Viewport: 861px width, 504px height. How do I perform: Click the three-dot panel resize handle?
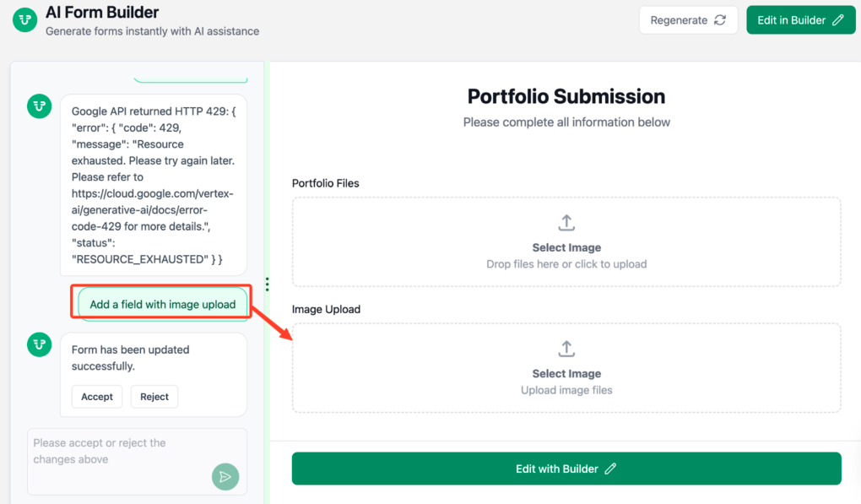(x=267, y=285)
